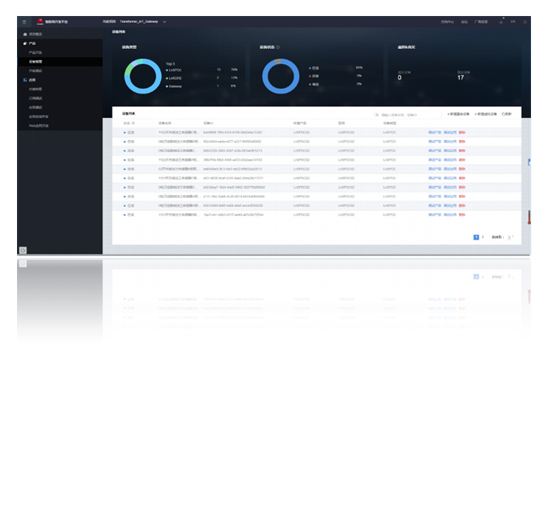Image resolution: width=548 pixels, height=515 pixels.
Task: Open the notification bell icon in header
Action: pyautogui.click(x=500, y=22)
